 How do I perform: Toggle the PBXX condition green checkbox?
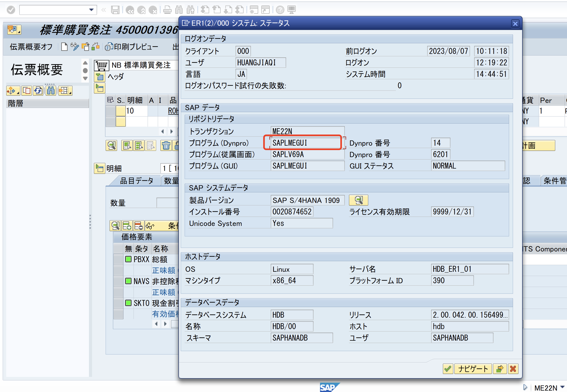[128, 259]
